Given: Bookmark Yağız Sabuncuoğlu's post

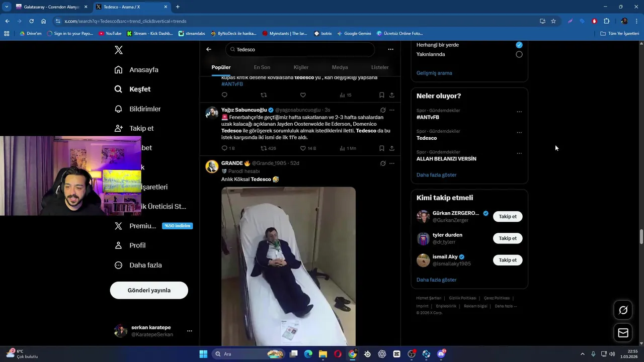Looking at the screenshot, I should (x=382, y=148).
